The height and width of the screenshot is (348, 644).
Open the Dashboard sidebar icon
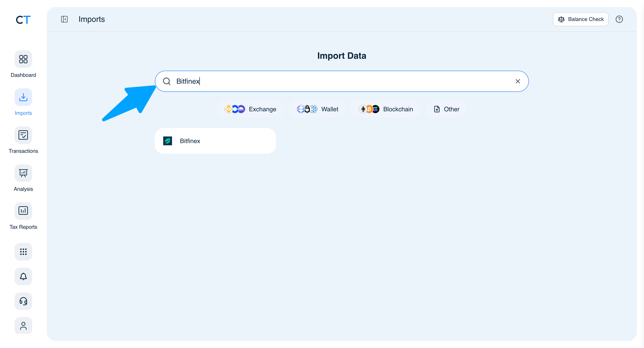coord(23,59)
